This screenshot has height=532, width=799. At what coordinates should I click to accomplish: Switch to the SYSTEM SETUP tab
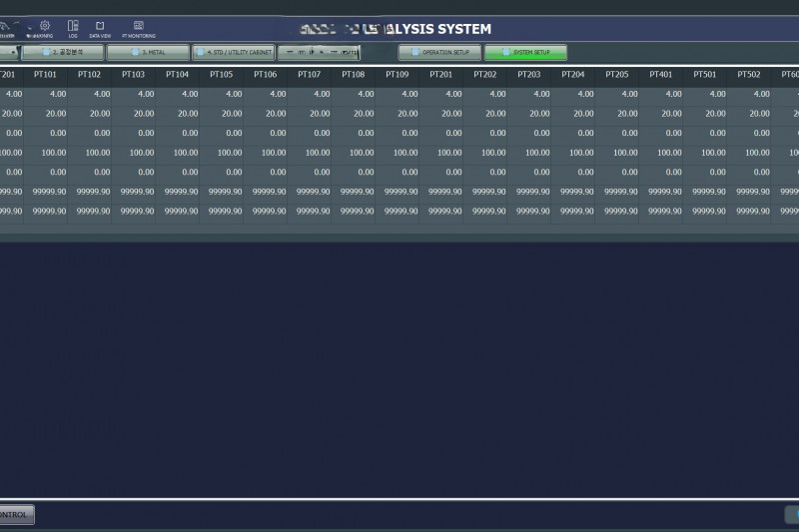525,52
